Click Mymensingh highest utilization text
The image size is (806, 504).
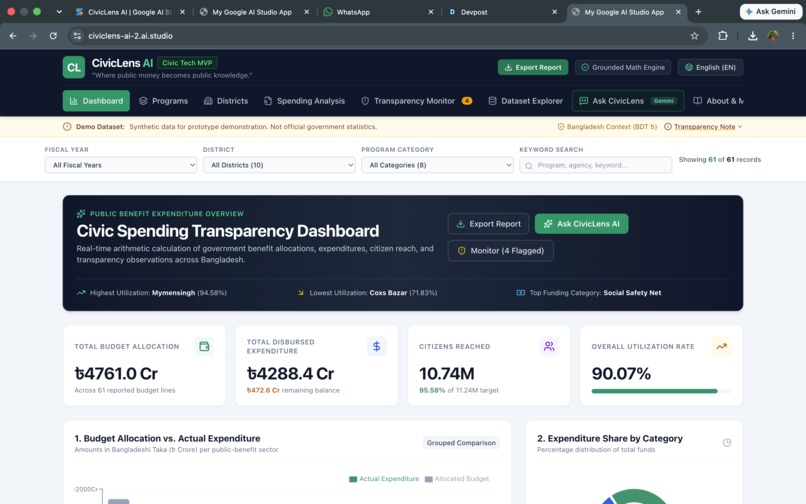173,293
